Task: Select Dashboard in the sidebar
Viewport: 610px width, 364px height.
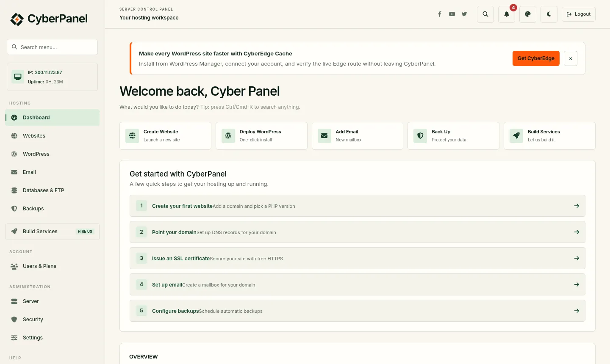Action: click(x=53, y=118)
